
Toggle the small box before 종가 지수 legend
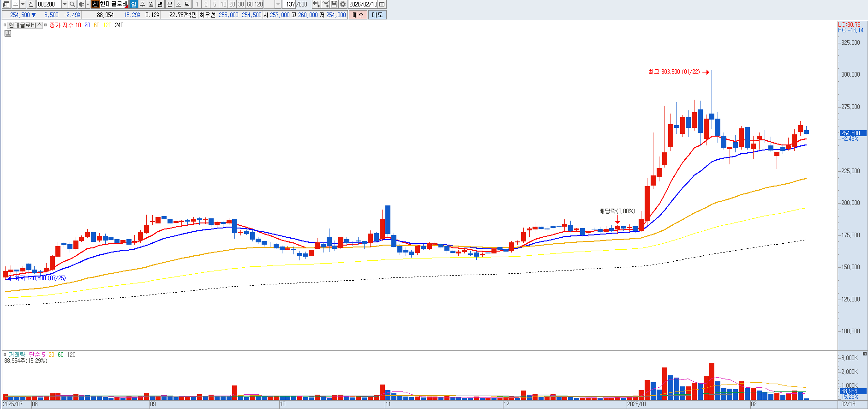coord(46,25)
